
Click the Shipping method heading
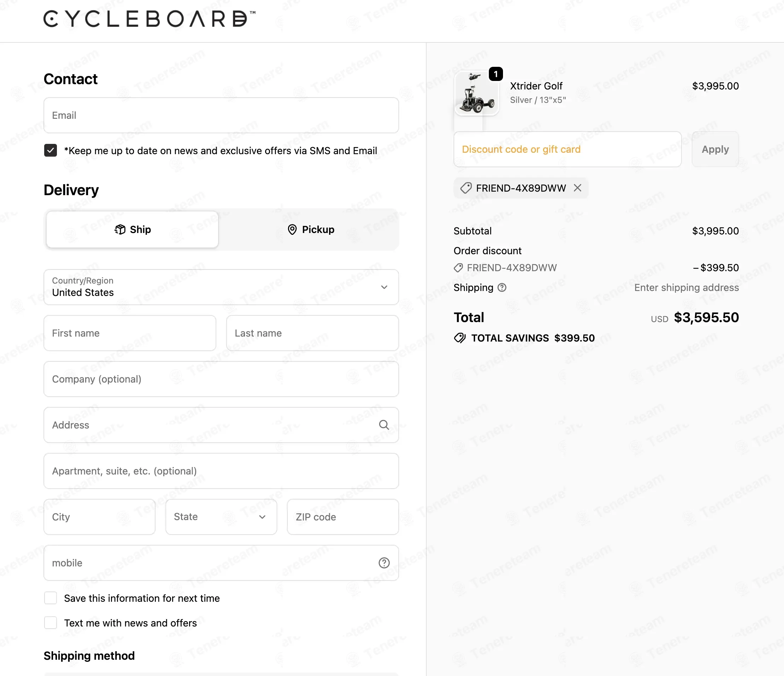89,655
